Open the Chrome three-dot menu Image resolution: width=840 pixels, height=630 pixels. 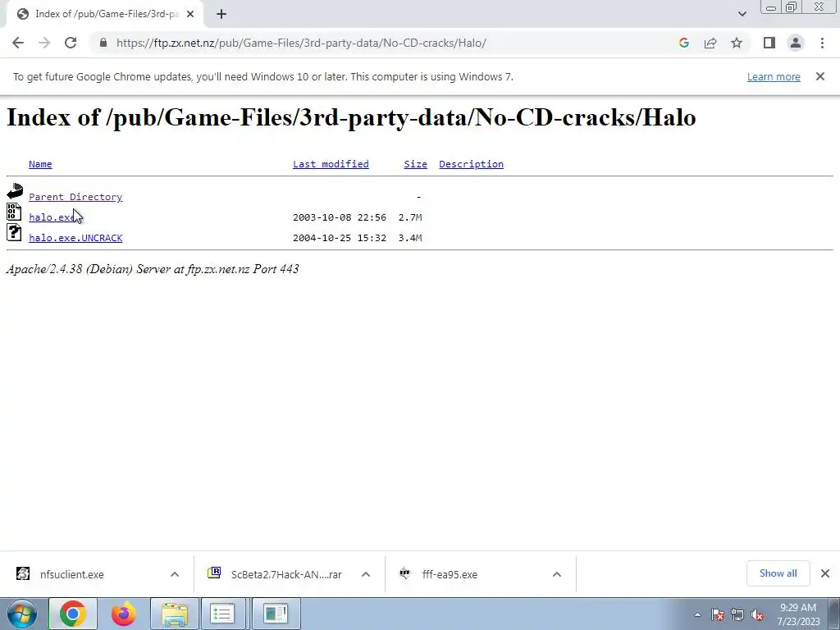822,43
